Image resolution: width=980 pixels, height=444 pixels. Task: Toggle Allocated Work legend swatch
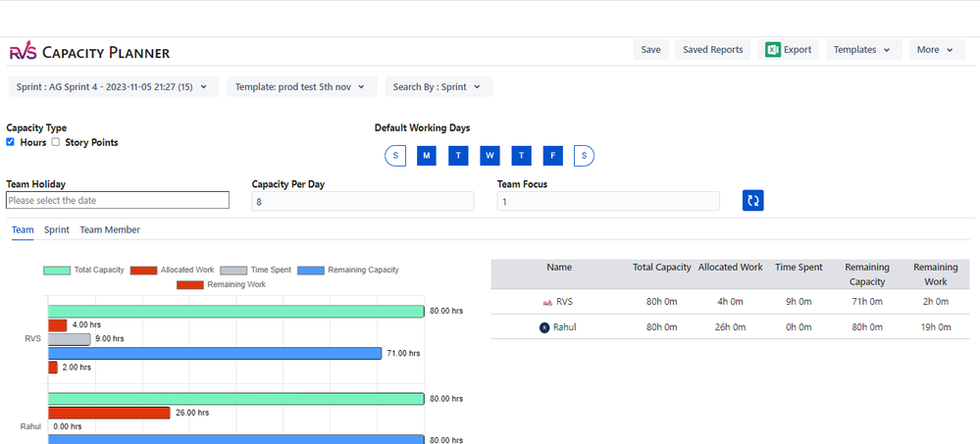(143, 271)
